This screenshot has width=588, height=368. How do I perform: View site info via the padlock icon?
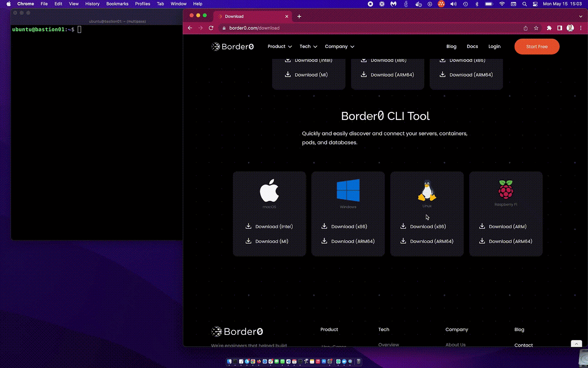(x=224, y=28)
